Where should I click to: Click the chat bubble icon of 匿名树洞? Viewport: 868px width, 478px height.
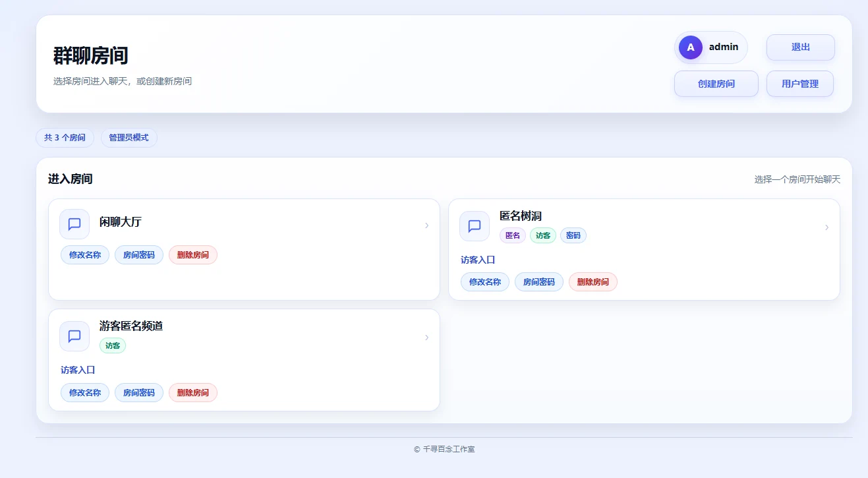pyautogui.click(x=475, y=226)
